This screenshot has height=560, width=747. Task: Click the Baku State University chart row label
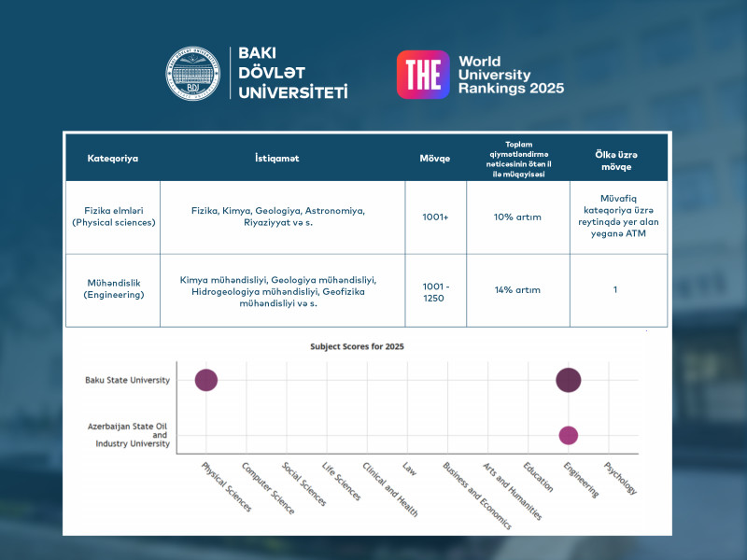tap(127, 380)
